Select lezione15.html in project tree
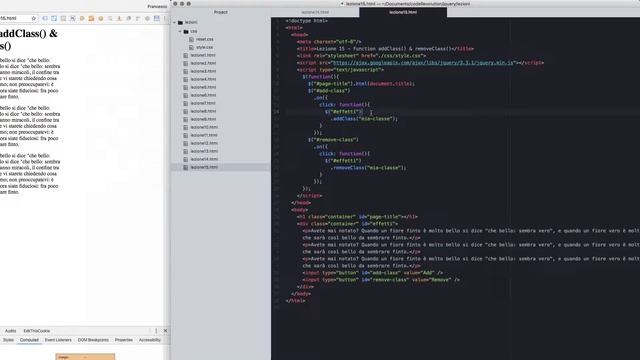640x360 pixels. click(204, 167)
